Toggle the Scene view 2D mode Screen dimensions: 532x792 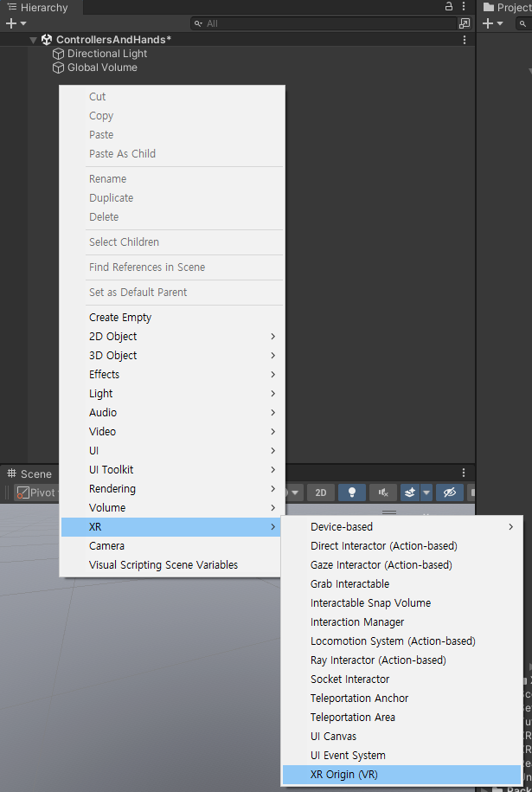coord(321,493)
